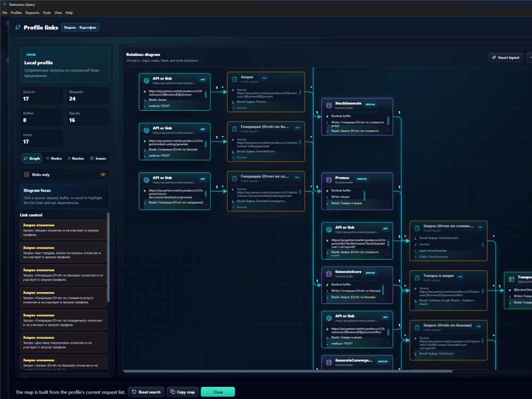532x399 pixels.
Task: Open the File menu
Action: pos(4,13)
